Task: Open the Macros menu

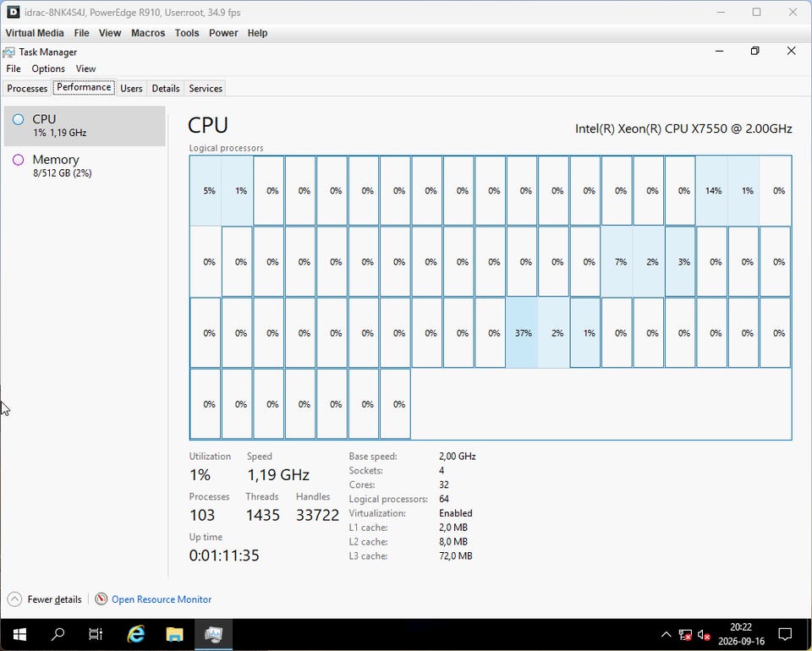Action: [148, 33]
